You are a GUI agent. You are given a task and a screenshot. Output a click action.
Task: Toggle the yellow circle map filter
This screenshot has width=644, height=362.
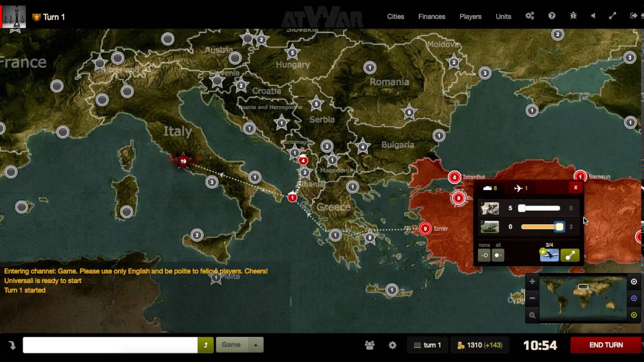click(634, 315)
